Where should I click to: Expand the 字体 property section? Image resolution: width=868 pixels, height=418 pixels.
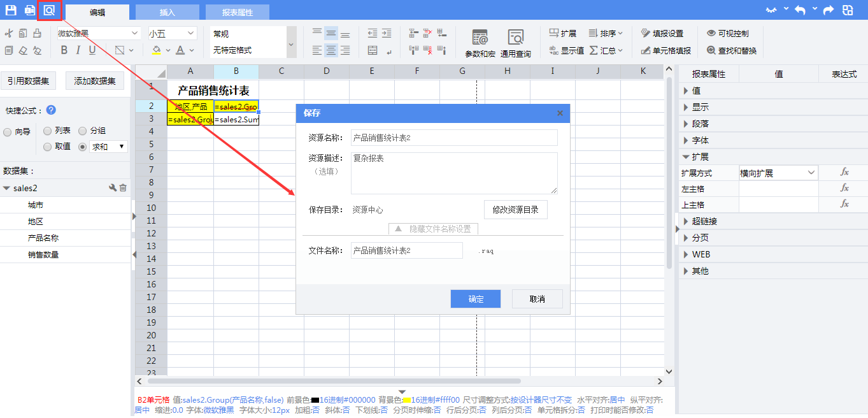pos(701,140)
